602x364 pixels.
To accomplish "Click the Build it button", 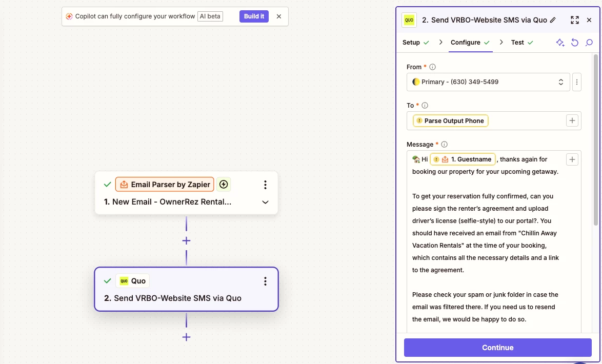I will [254, 16].
